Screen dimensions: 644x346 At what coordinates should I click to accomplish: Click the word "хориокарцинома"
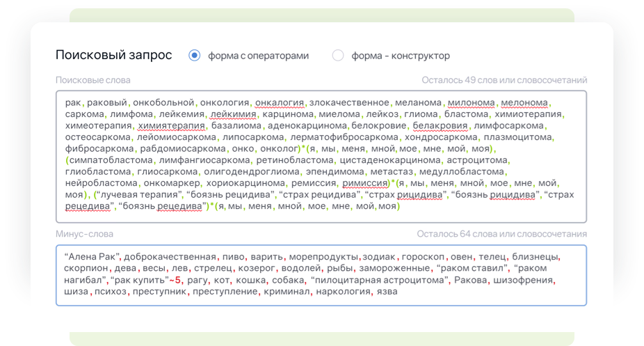click(245, 183)
